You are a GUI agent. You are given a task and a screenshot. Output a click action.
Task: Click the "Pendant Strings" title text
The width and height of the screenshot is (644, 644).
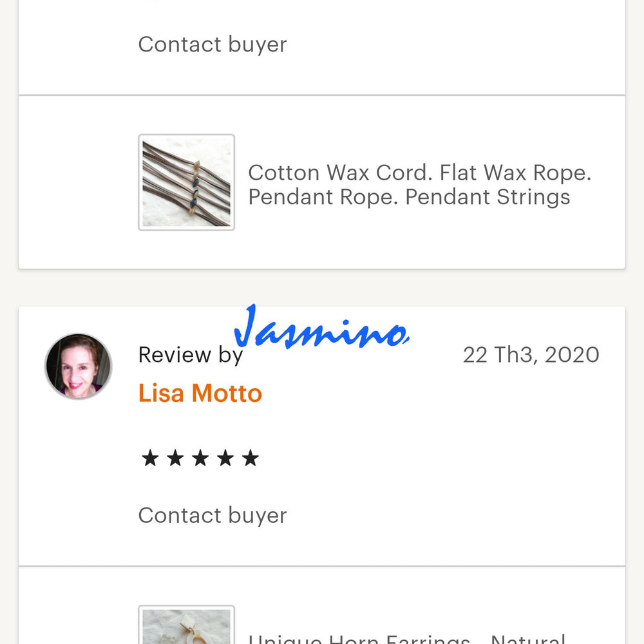pyautogui.click(x=488, y=197)
